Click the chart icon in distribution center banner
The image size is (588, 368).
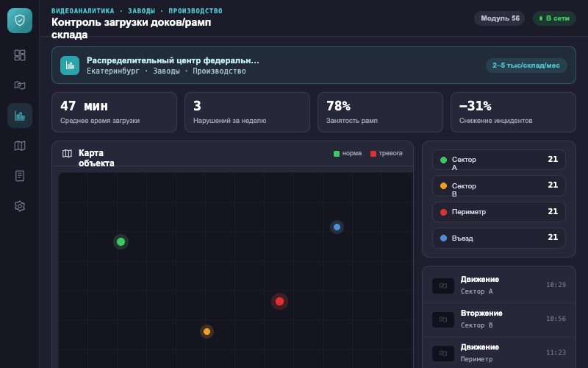[x=70, y=66]
